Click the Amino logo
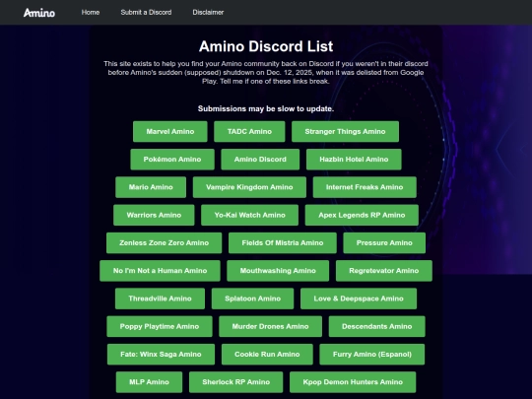Screen dimensions: 532x399 [39, 13]
